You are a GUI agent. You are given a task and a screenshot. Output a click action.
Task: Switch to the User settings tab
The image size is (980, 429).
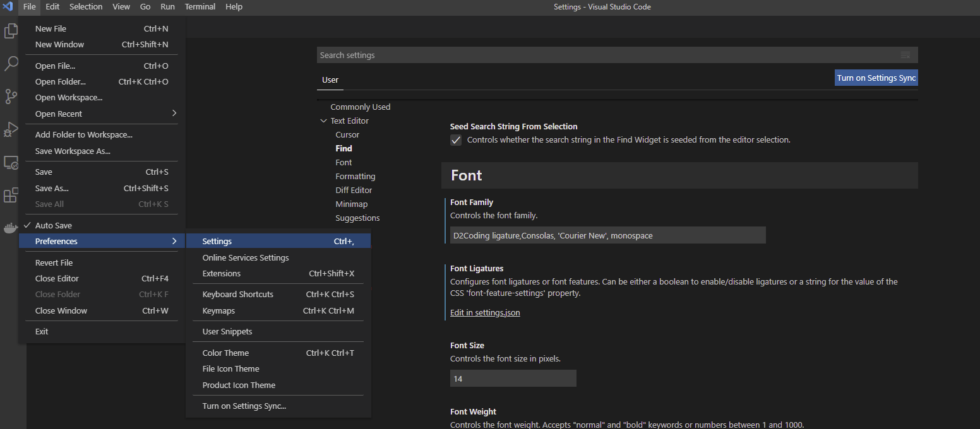point(330,80)
